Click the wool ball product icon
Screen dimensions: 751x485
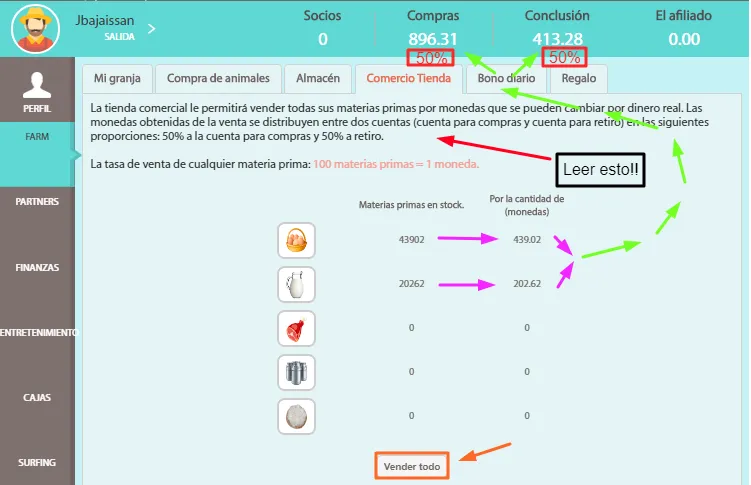click(x=296, y=417)
